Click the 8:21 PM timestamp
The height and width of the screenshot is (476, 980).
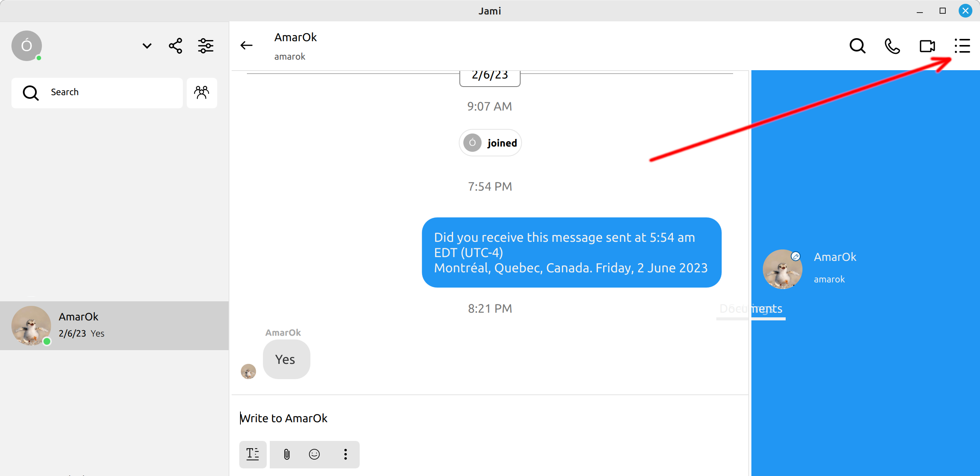click(x=490, y=309)
